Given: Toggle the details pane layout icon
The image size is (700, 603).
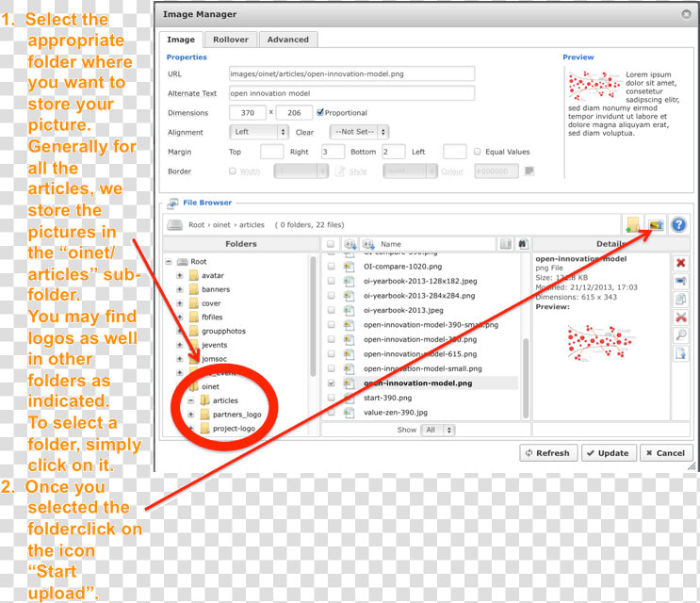Looking at the screenshot, I should click(505, 244).
